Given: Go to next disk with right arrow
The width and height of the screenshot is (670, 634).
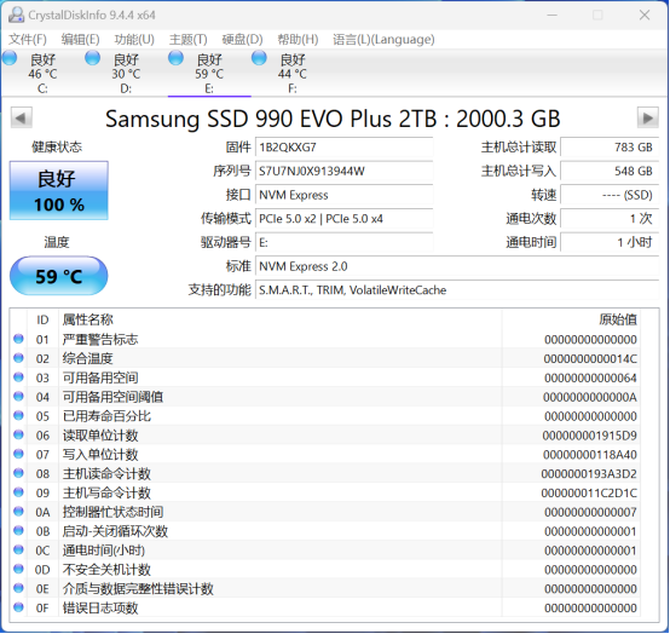Looking at the screenshot, I should (x=647, y=118).
